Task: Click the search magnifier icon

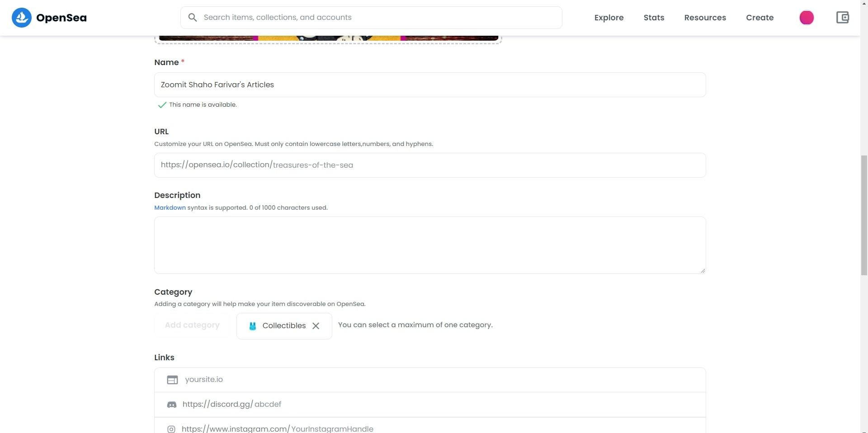Action: coord(193,18)
